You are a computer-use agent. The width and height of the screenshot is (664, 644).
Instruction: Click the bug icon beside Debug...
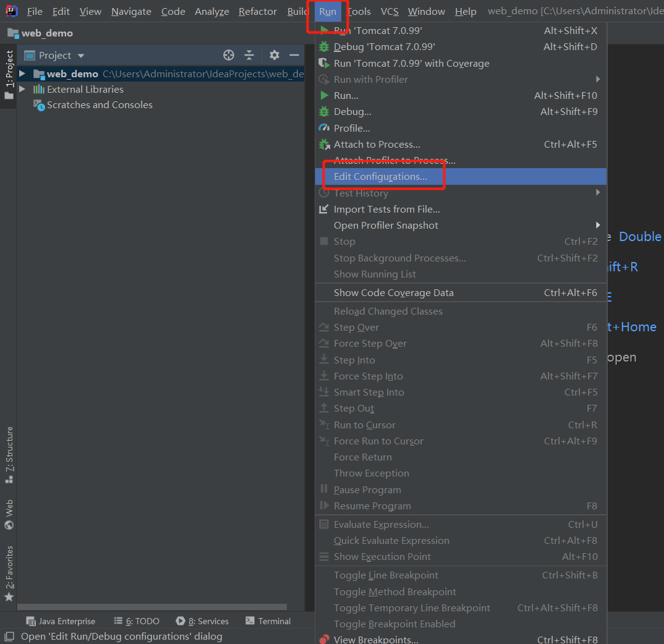324,112
